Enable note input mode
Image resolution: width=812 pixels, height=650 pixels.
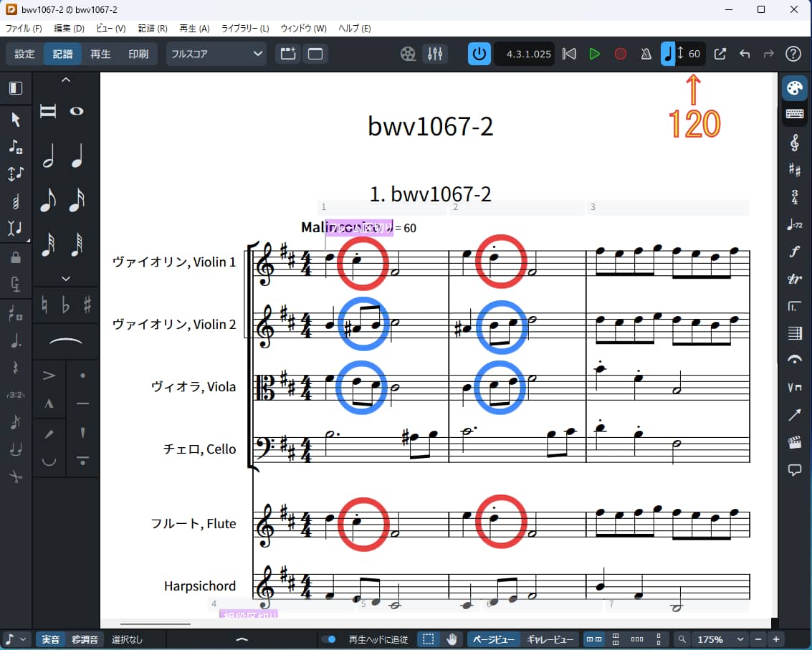coord(16,147)
